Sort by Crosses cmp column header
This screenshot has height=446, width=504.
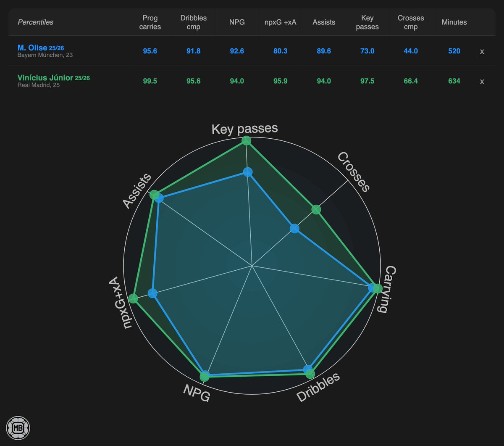[411, 22]
